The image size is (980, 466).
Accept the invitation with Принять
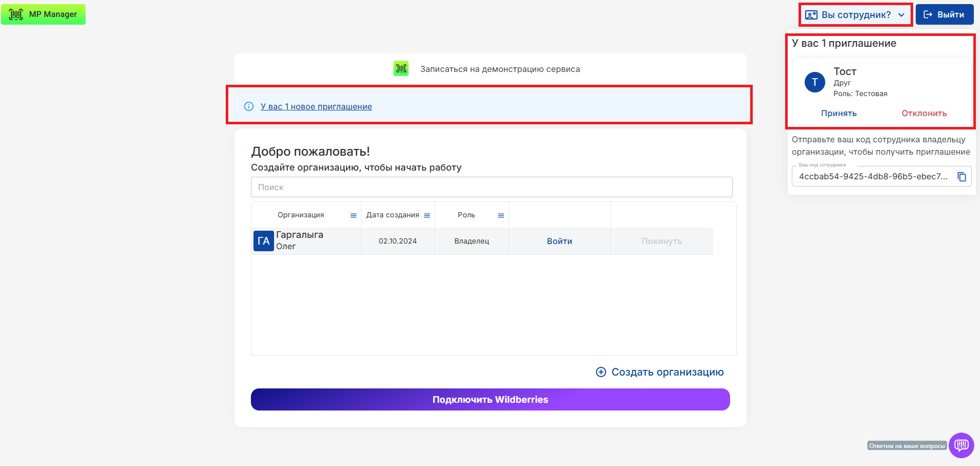click(x=839, y=114)
